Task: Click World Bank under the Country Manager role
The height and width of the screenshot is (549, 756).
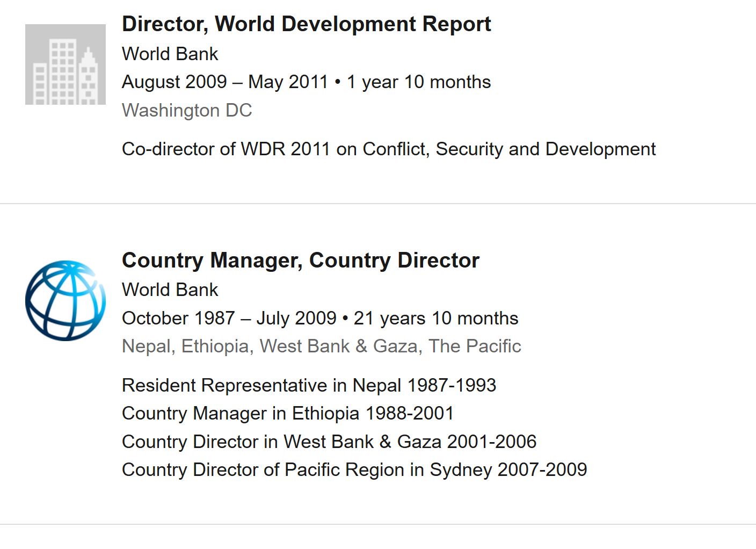Action: click(170, 290)
